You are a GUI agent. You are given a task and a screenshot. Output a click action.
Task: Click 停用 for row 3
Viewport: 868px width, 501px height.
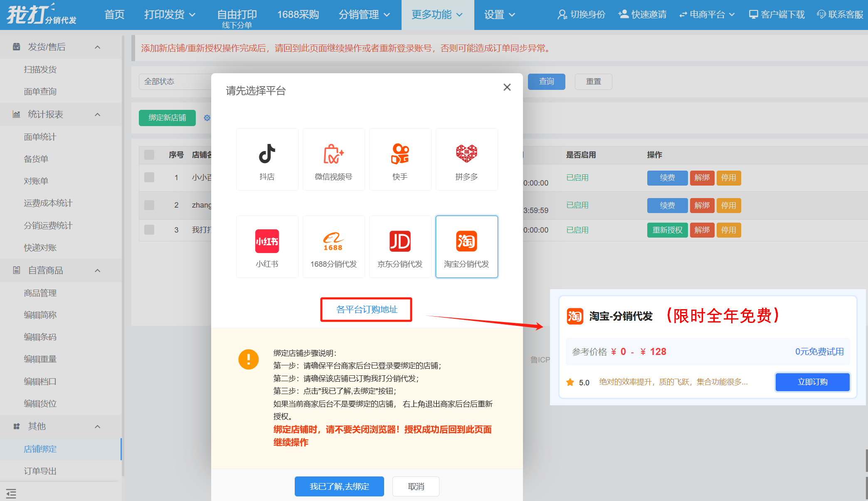pyautogui.click(x=729, y=230)
